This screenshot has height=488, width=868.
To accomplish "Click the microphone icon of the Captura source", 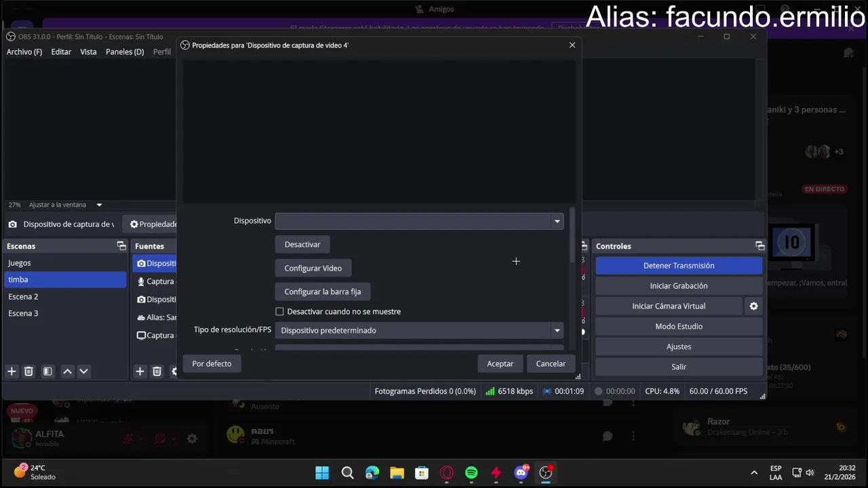I will click(141, 281).
